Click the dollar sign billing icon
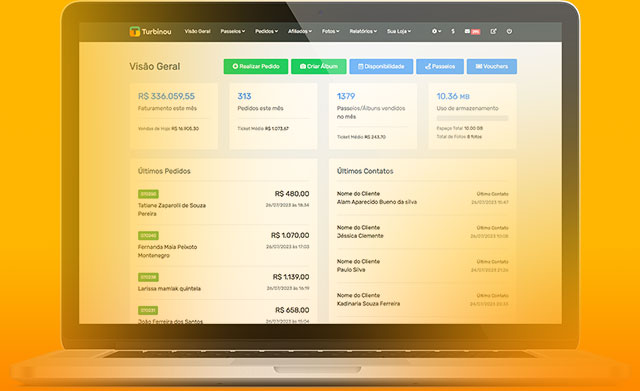The height and width of the screenshot is (391, 640). [453, 31]
